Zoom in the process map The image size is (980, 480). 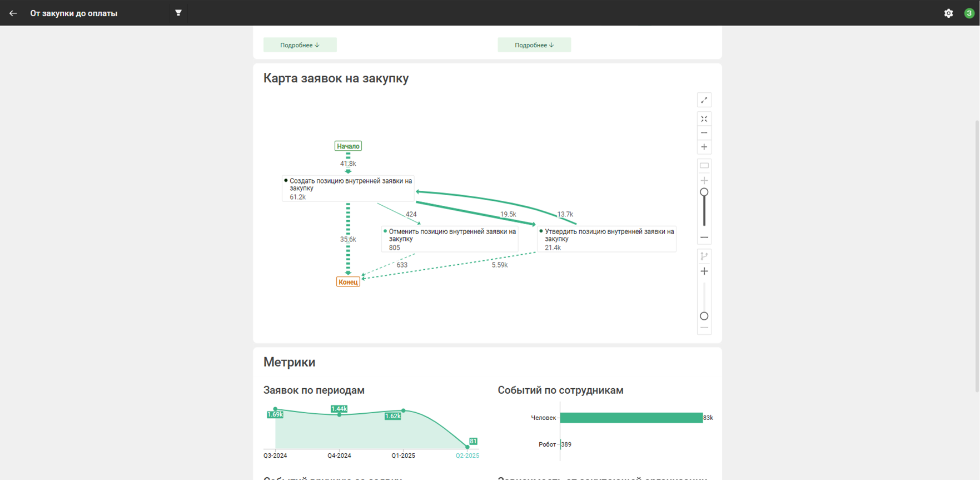tap(704, 147)
